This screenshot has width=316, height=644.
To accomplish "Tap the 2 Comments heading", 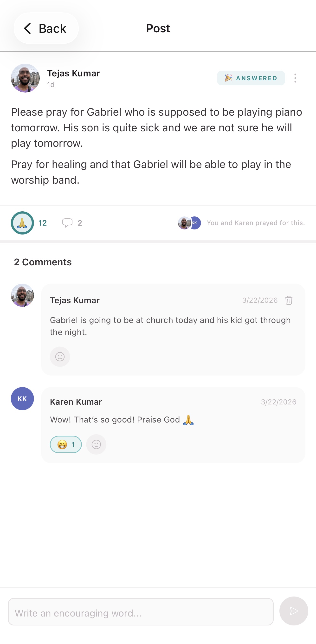I will 43,262.
